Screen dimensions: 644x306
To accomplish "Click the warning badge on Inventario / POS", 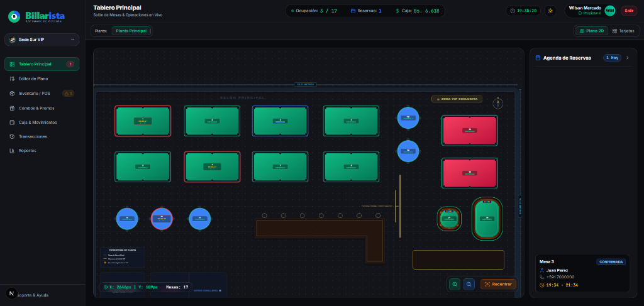I will tap(68, 94).
